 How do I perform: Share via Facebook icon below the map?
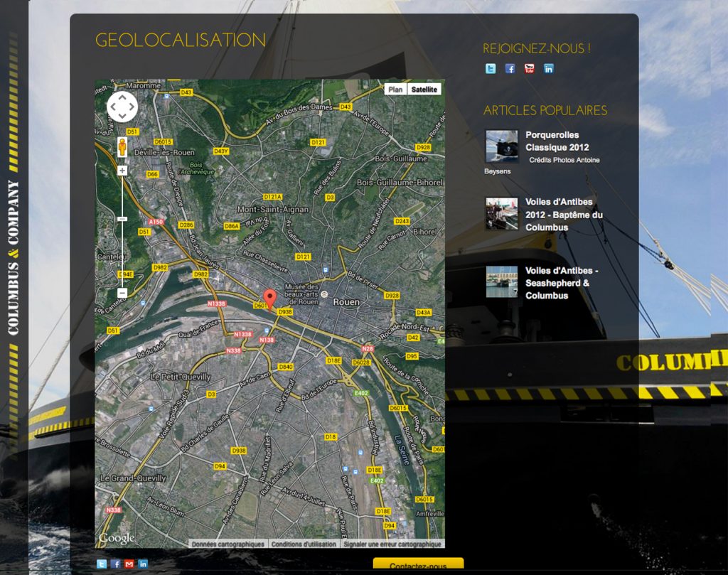tap(116, 564)
